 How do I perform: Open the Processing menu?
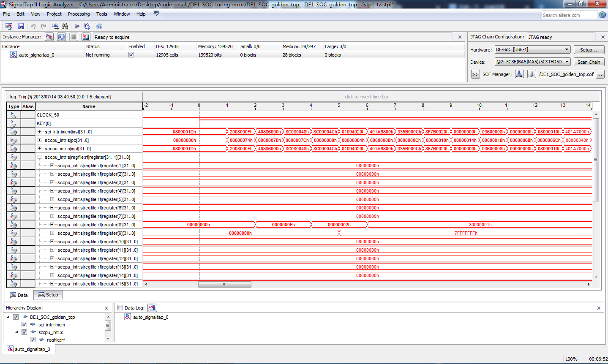click(x=79, y=14)
